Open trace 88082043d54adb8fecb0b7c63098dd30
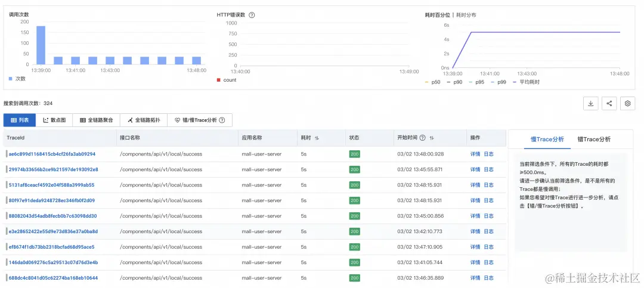The width and height of the screenshot is (644, 288). tap(53, 216)
